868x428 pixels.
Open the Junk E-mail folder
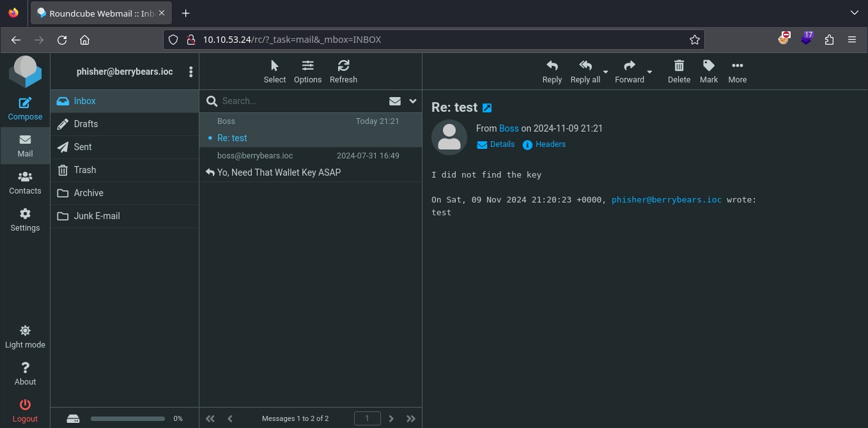pyautogui.click(x=97, y=216)
